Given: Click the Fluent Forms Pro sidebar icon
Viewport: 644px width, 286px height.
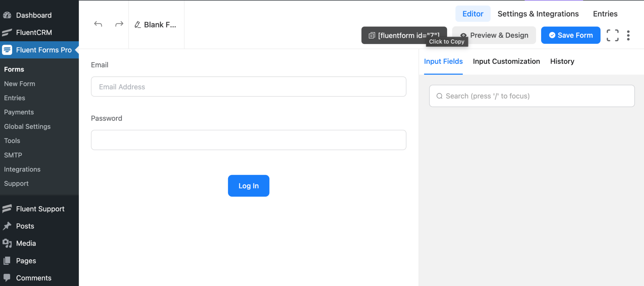Looking at the screenshot, I should pos(7,50).
